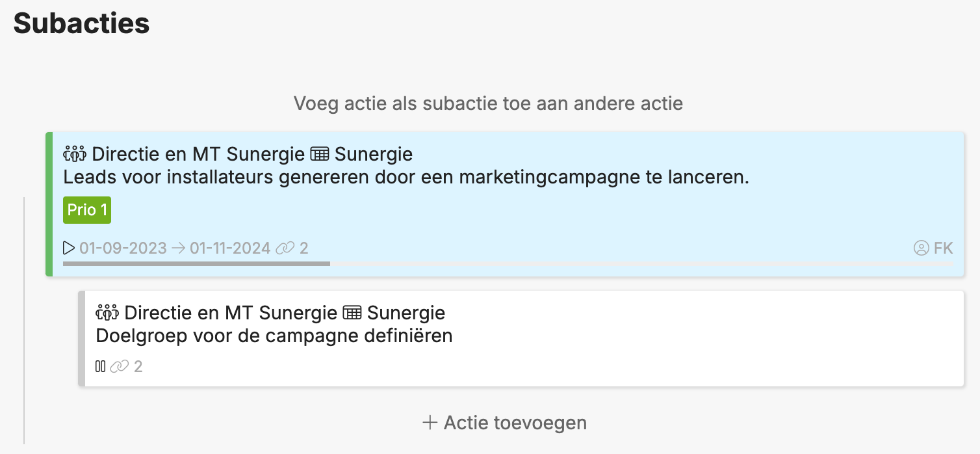The height and width of the screenshot is (454, 980).
Task: Click the pause status icon on Doelgroep card
Action: click(100, 366)
